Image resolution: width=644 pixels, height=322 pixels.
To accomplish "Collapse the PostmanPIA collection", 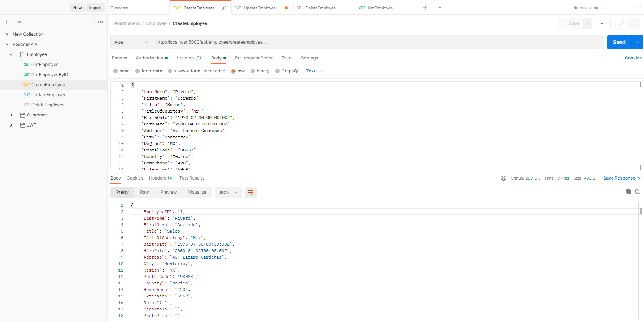I will tap(7, 44).
